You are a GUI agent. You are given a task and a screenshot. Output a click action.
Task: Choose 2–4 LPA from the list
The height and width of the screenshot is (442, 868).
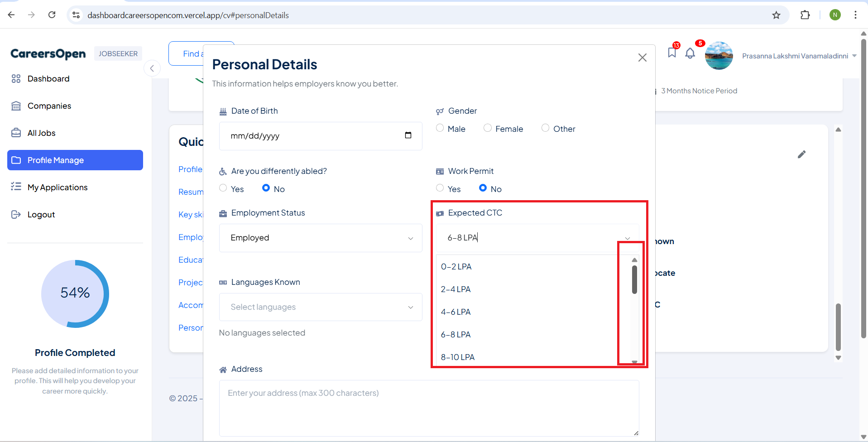click(x=456, y=289)
